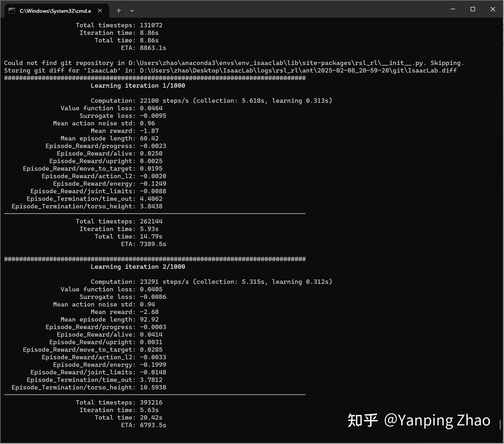Close the terminal window
Screen dimensions: 504x444
pos(493,9)
